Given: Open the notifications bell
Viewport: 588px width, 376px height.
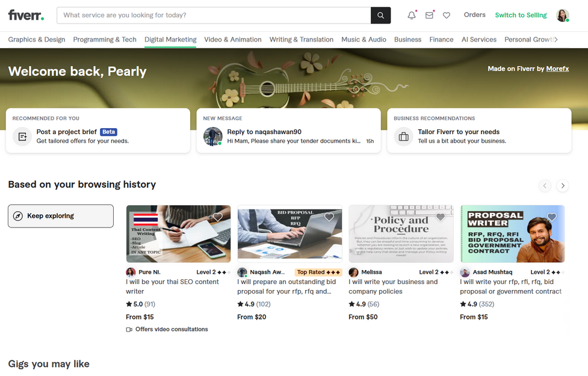Looking at the screenshot, I should click(412, 15).
